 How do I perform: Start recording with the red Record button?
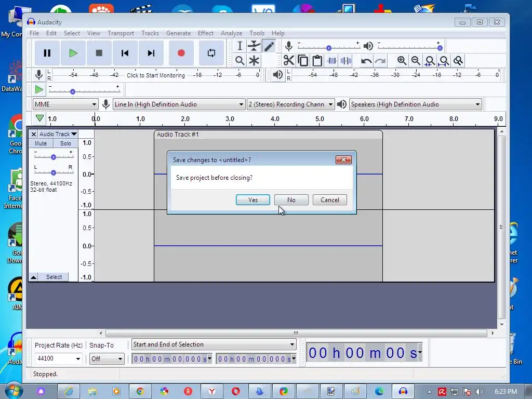[x=181, y=53]
